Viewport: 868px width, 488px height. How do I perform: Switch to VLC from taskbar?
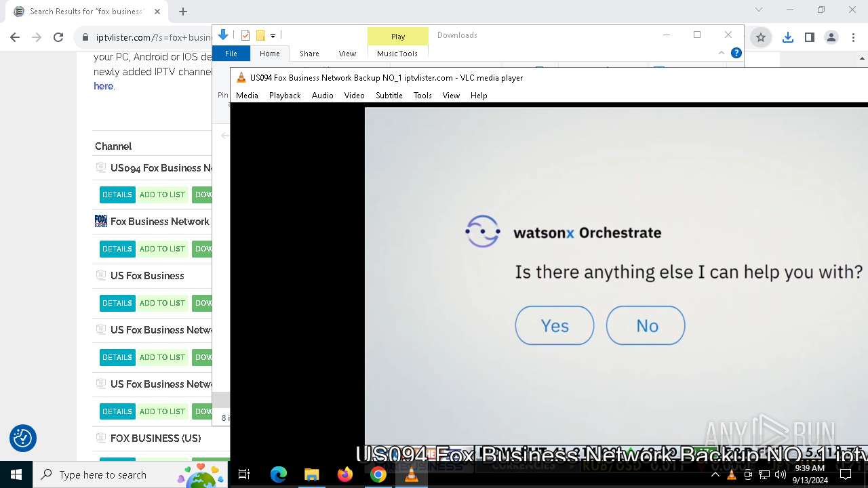[x=411, y=474]
